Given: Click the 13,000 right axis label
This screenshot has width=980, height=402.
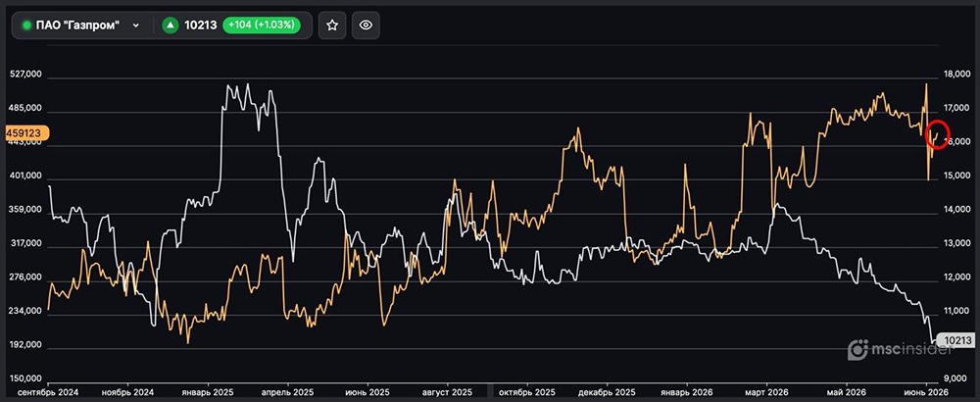Looking at the screenshot, I should coord(956,243).
